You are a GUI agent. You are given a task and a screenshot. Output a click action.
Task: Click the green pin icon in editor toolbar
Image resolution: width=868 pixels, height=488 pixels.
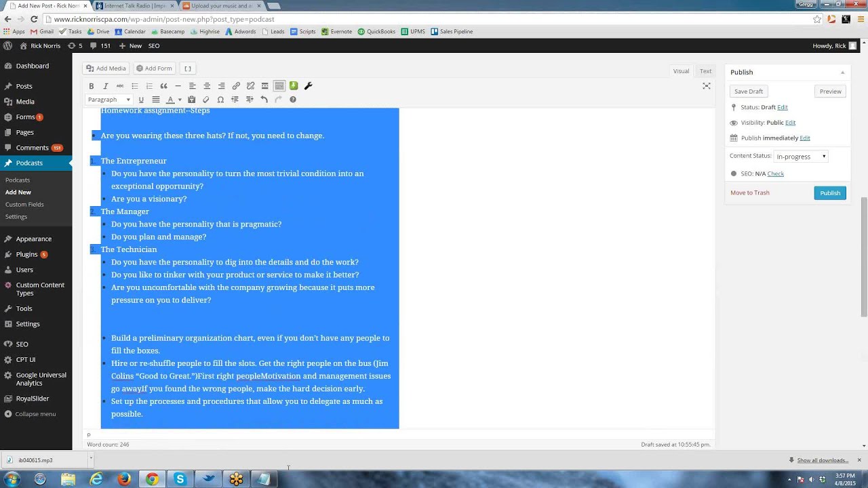click(x=294, y=86)
